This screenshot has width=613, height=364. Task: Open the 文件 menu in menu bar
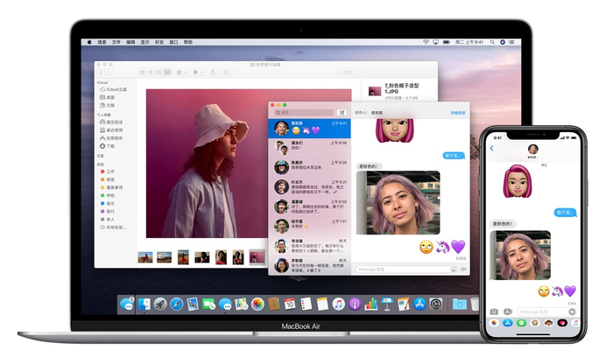116,42
